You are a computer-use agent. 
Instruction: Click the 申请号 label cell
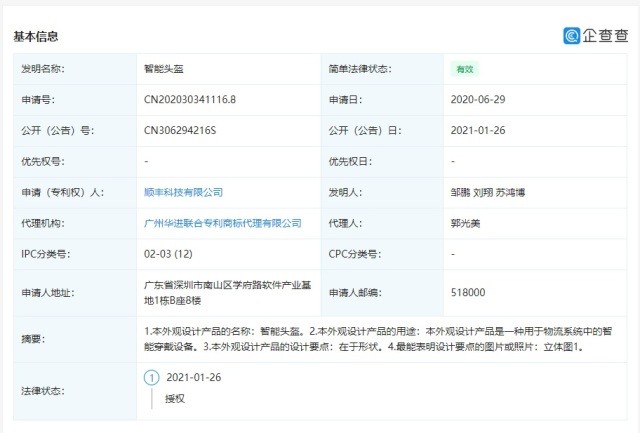point(75,100)
